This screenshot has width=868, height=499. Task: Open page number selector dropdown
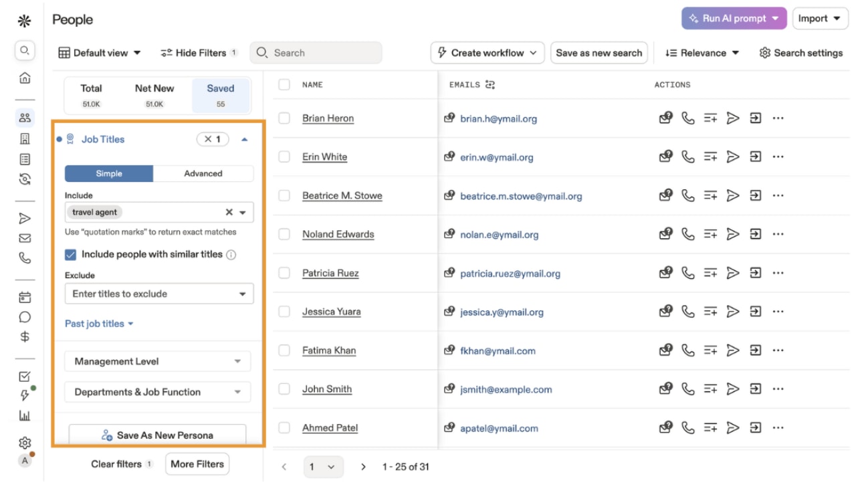tap(324, 467)
